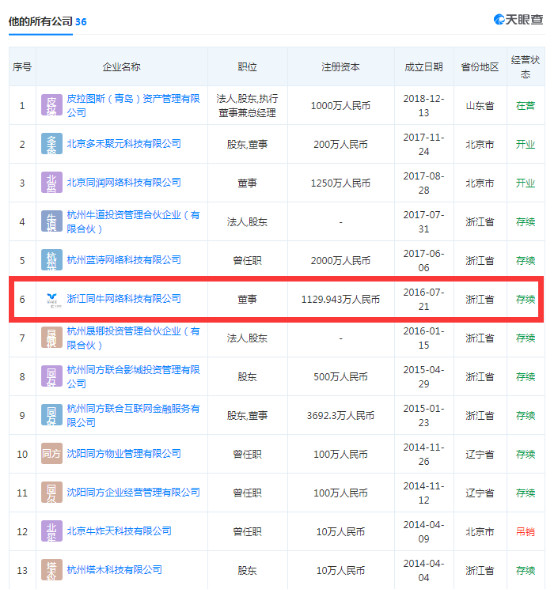The height and width of the screenshot is (590, 554).
Task: Click the 吊销 status in row 12
Action: pos(525,532)
